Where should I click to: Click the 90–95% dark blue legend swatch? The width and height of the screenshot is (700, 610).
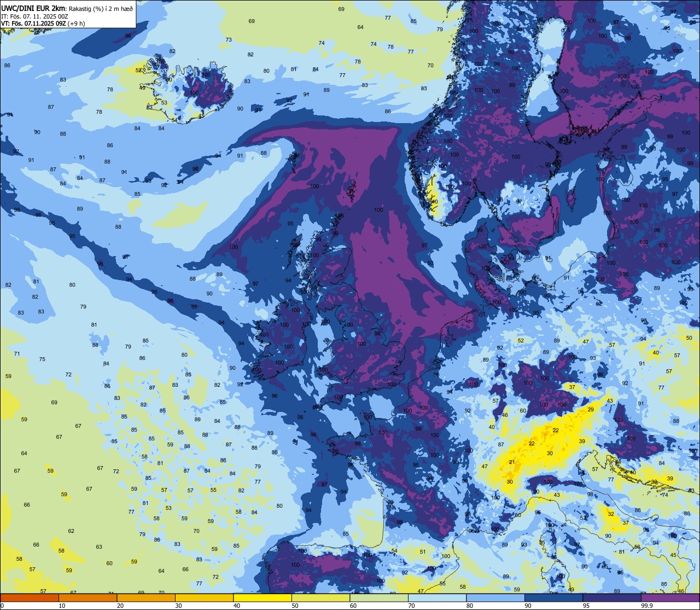pyautogui.click(x=553, y=597)
